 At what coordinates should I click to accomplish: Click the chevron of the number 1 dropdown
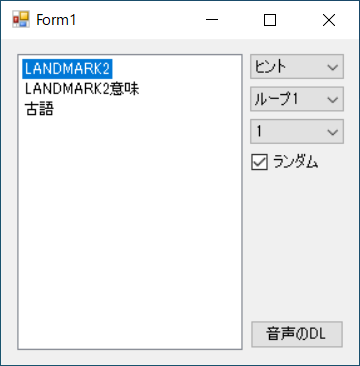(332, 132)
